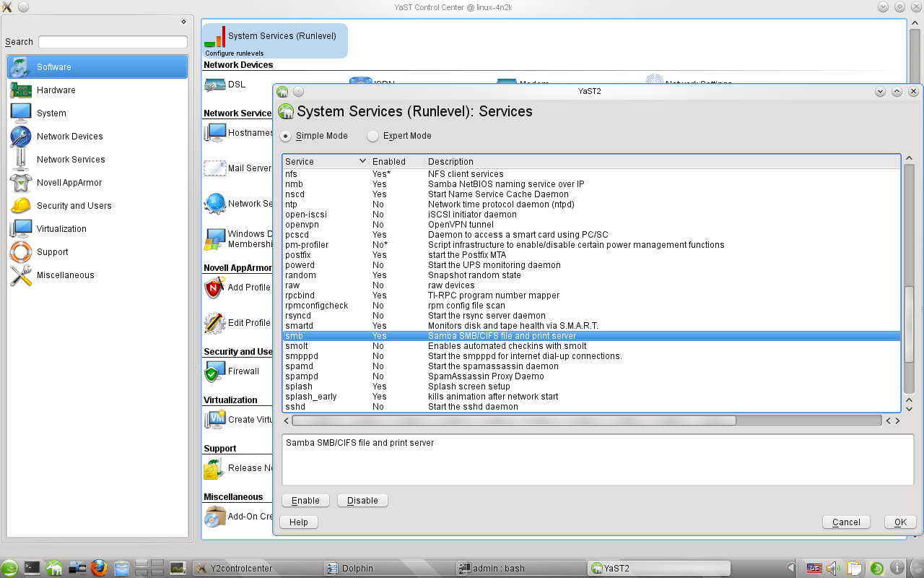Launch YaST from the panel quick launcher
This screenshot has width=924, height=578.
tap(54, 568)
